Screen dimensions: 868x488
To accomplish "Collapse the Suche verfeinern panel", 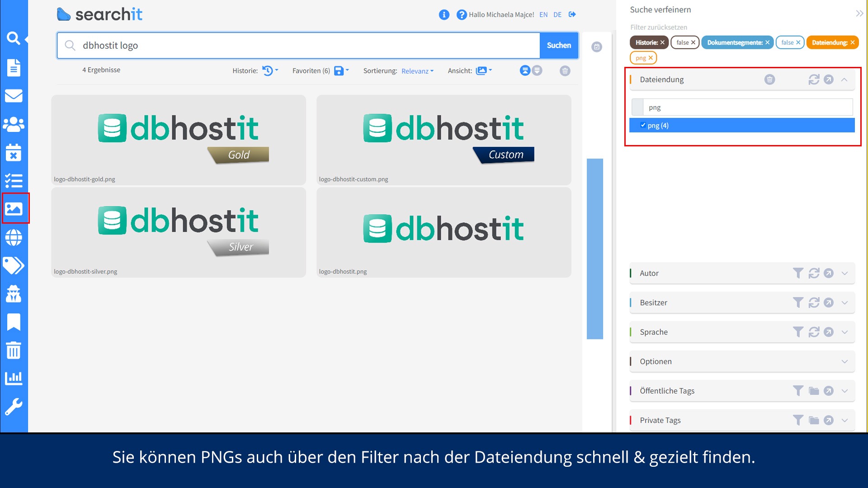I will pyautogui.click(x=859, y=13).
